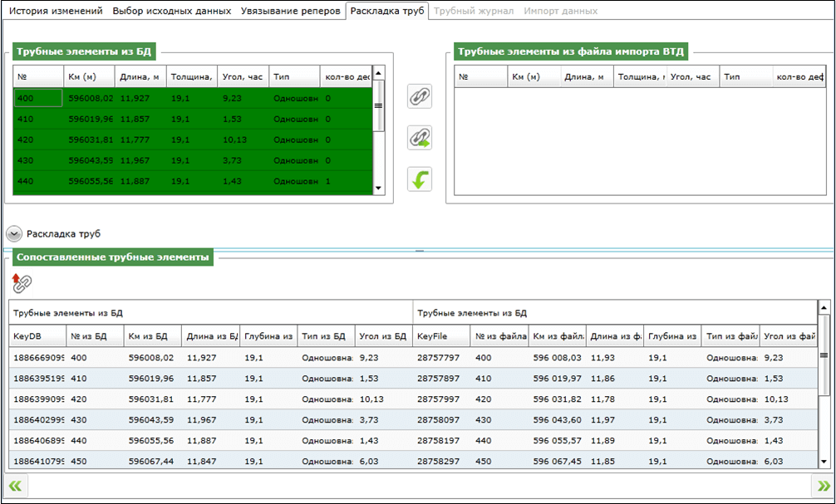Click the Угол из БД column header
The width and height of the screenshot is (836, 504).
click(x=383, y=336)
